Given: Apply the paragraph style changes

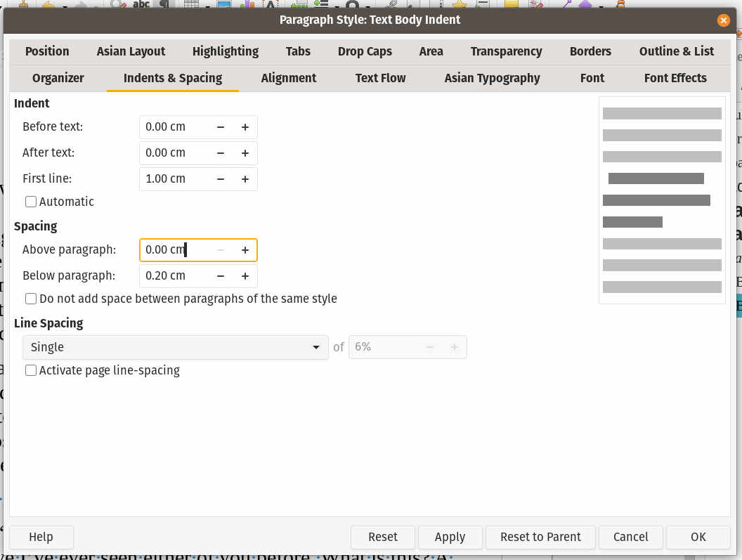Looking at the screenshot, I should tap(450, 537).
